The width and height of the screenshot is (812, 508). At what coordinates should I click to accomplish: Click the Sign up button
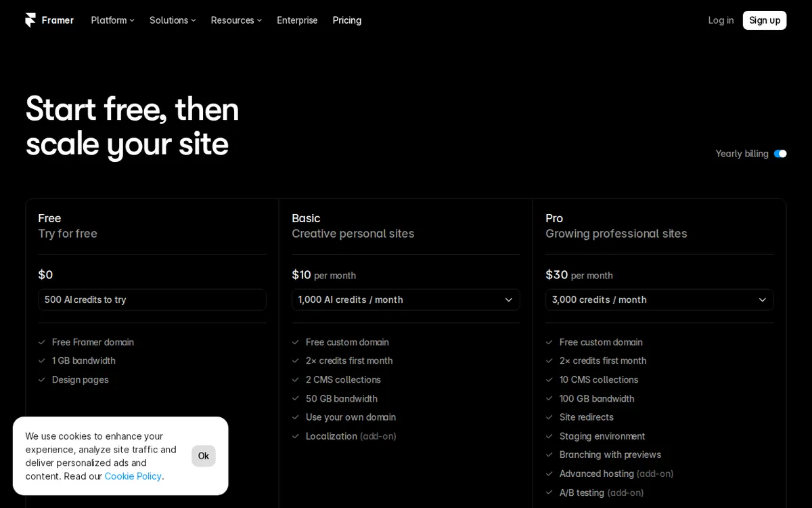tap(765, 20)
